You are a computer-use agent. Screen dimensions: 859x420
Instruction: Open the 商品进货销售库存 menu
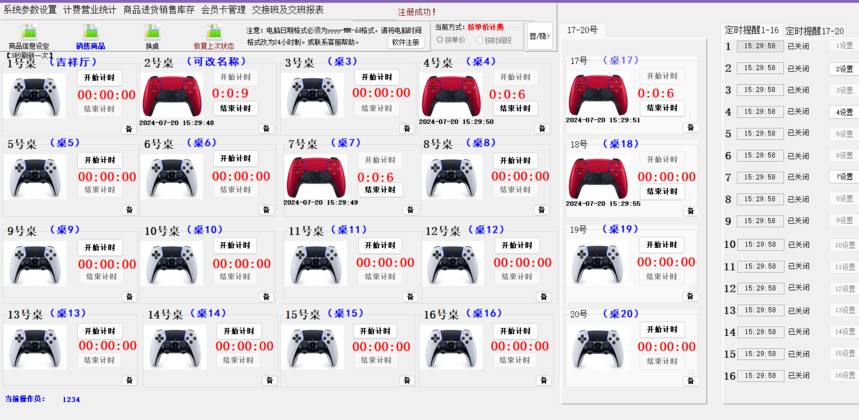[x=159, y=9]
